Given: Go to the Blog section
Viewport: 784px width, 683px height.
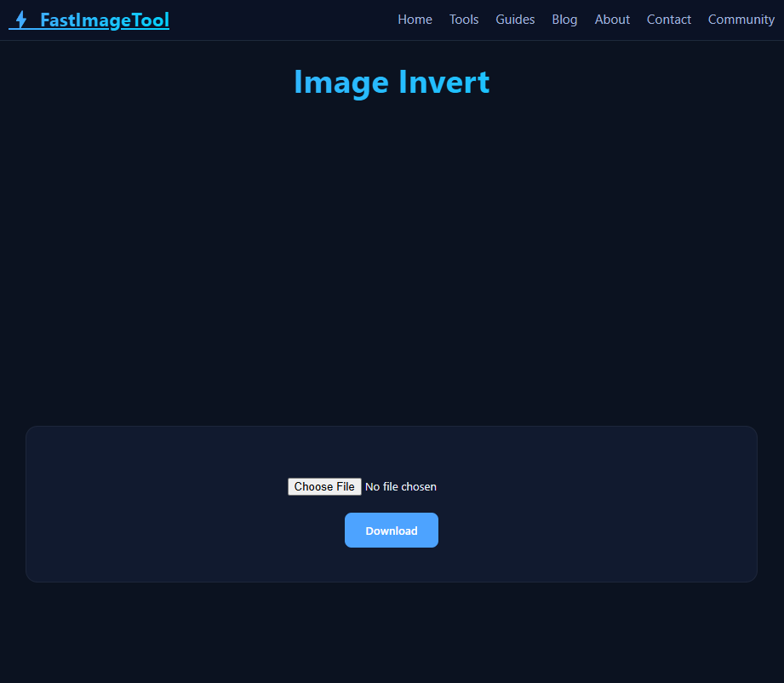Looking at the screenshot, I should 564,19.
